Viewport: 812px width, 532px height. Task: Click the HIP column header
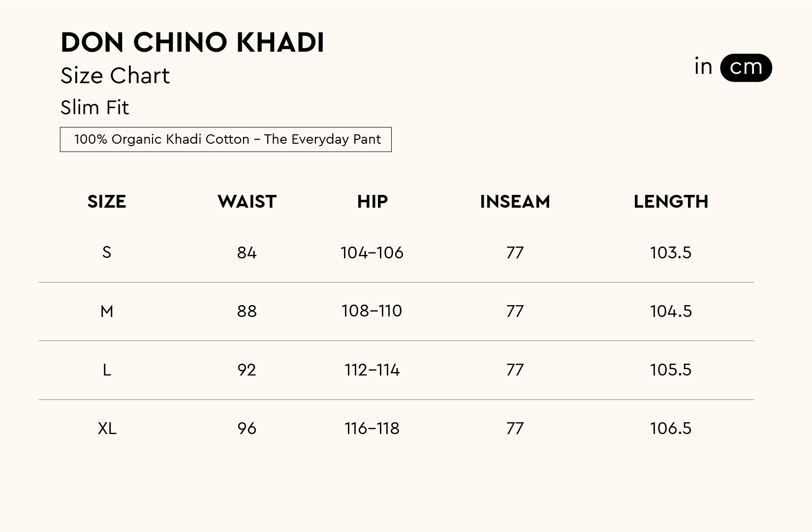(x=373, y=202)
